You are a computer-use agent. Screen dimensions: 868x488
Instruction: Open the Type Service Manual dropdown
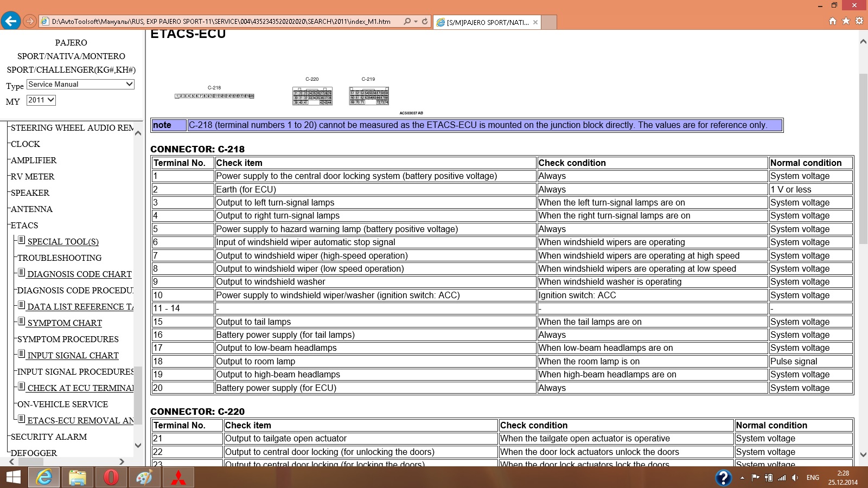(80, 85)
